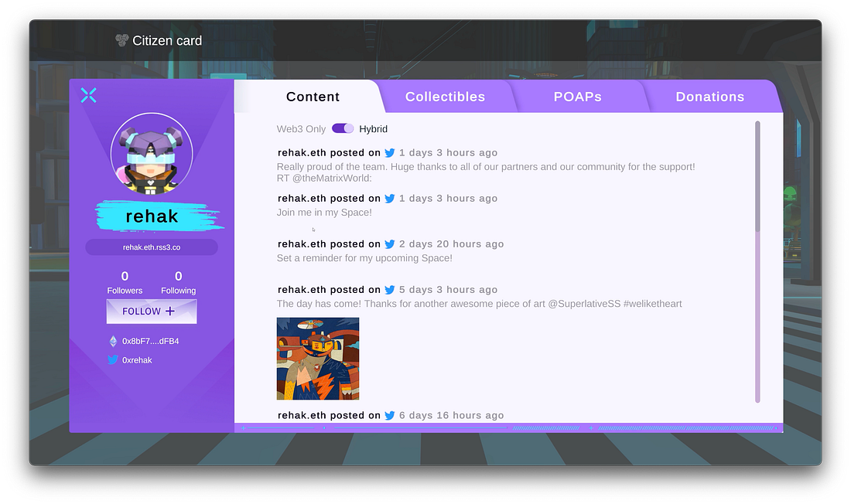
Task: Click Twitter icon on 6 days 16 hours post
Action: [x=390, y=415]
